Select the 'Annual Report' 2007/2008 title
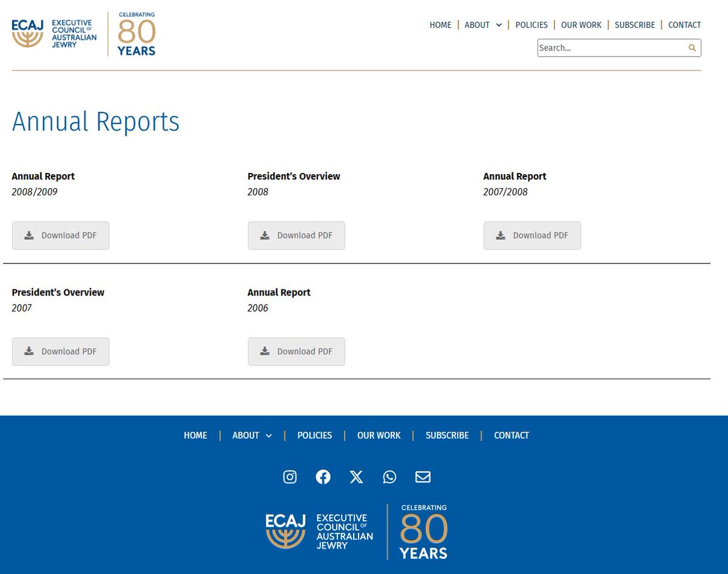This screenshot has height=574, width=728. [x=515, y=176]
